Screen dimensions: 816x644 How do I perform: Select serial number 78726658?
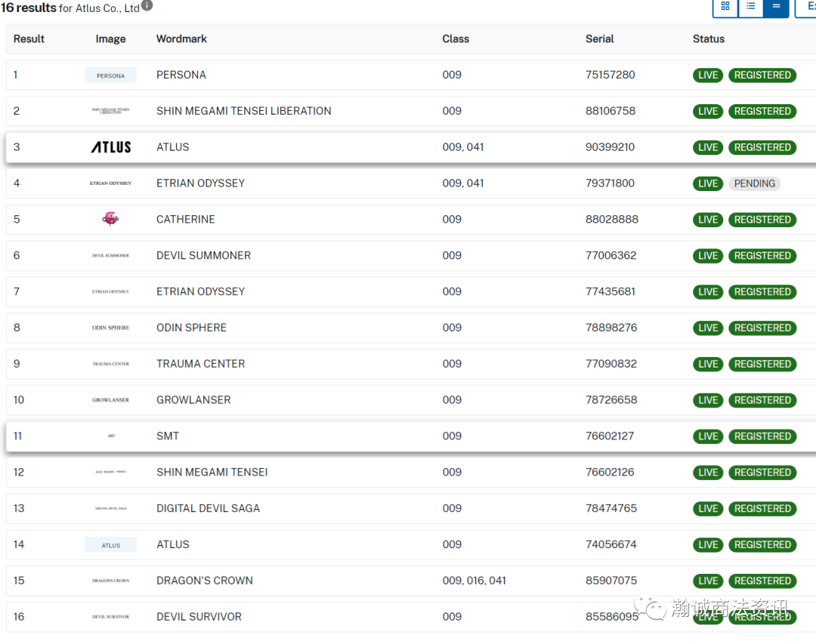point(611,400)
